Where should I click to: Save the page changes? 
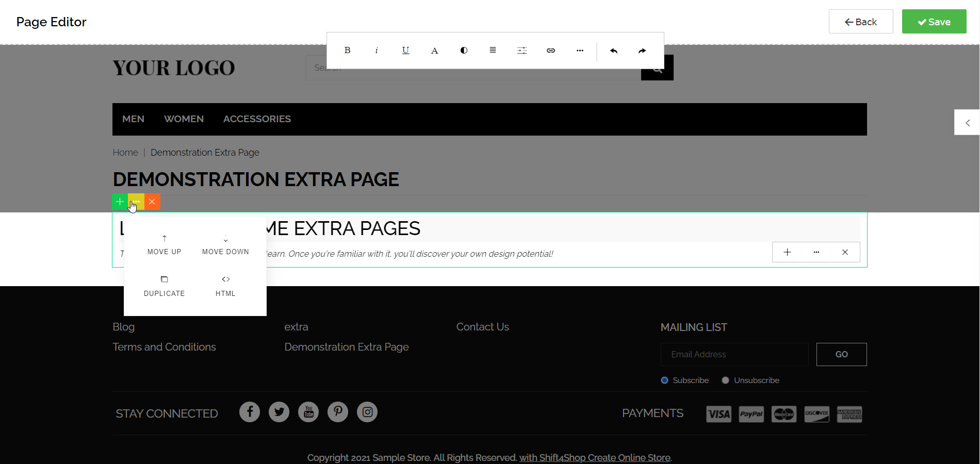(x=934, y=22)
